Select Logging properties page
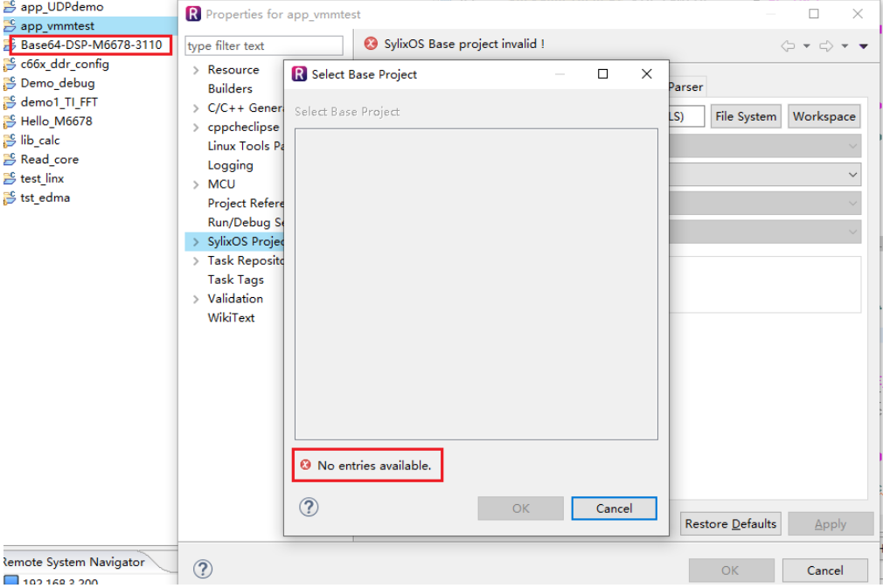Screen dimensions: 883x588 click(230, 165)
